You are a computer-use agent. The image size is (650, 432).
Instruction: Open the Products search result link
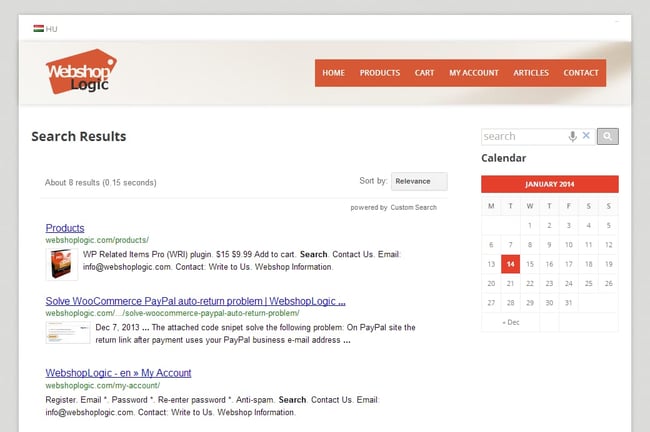pos(65,228)
